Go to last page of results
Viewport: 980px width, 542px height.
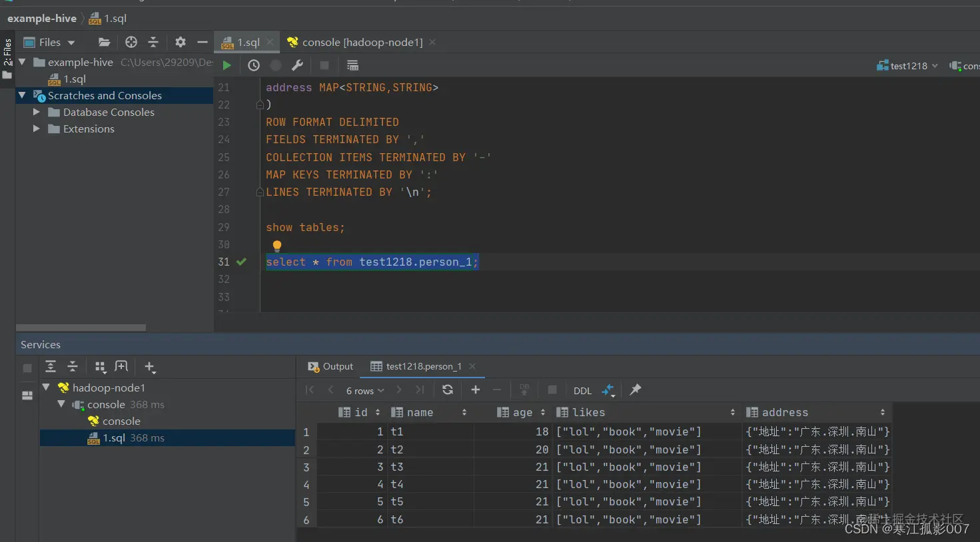tap(420, 390)
